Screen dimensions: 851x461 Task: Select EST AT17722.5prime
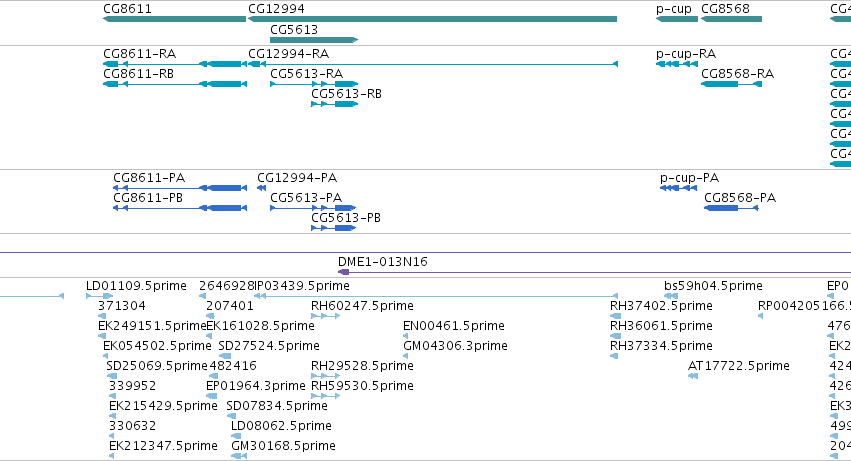(739, 366)
